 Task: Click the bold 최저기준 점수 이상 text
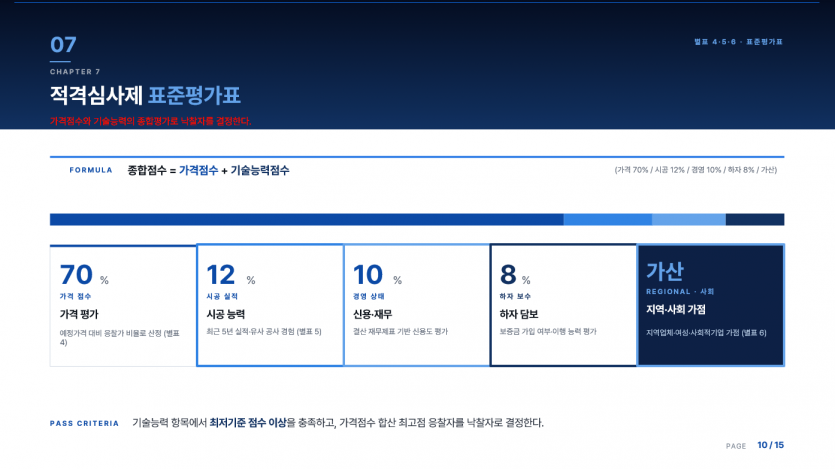(248, 423)
